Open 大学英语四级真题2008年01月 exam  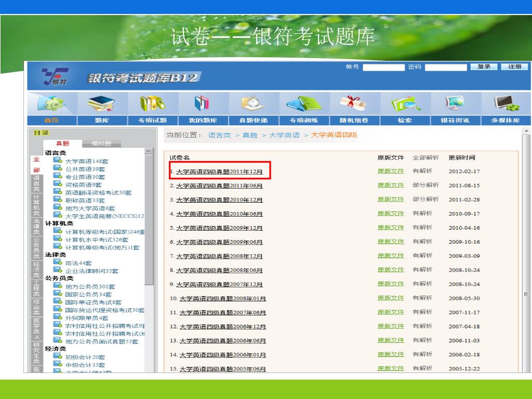(x=222, y=299)
